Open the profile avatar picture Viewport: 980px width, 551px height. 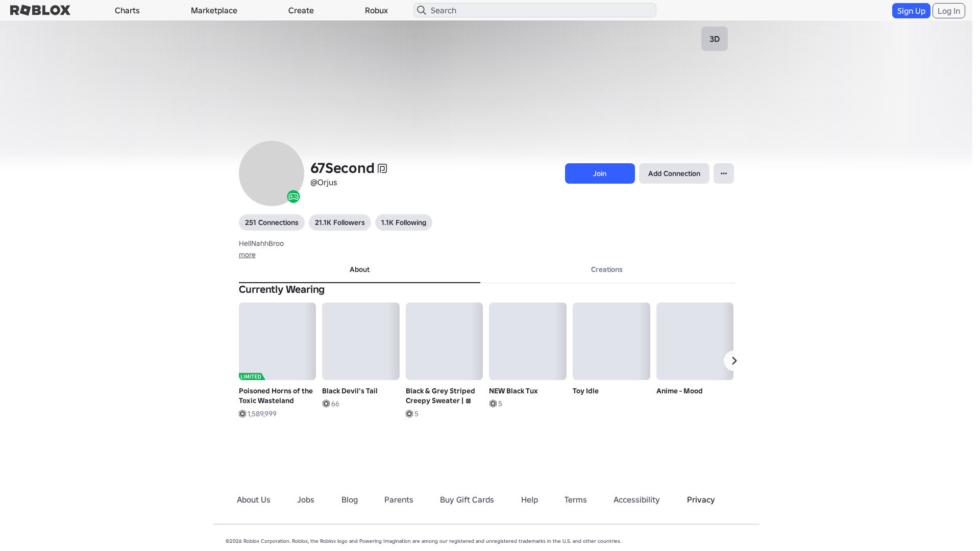[272, 173]
